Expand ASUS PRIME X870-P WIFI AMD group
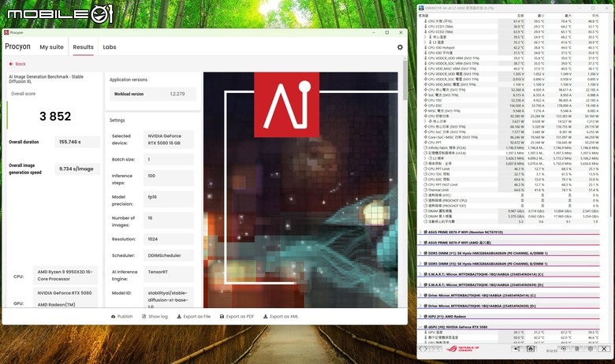 point(420,243)
